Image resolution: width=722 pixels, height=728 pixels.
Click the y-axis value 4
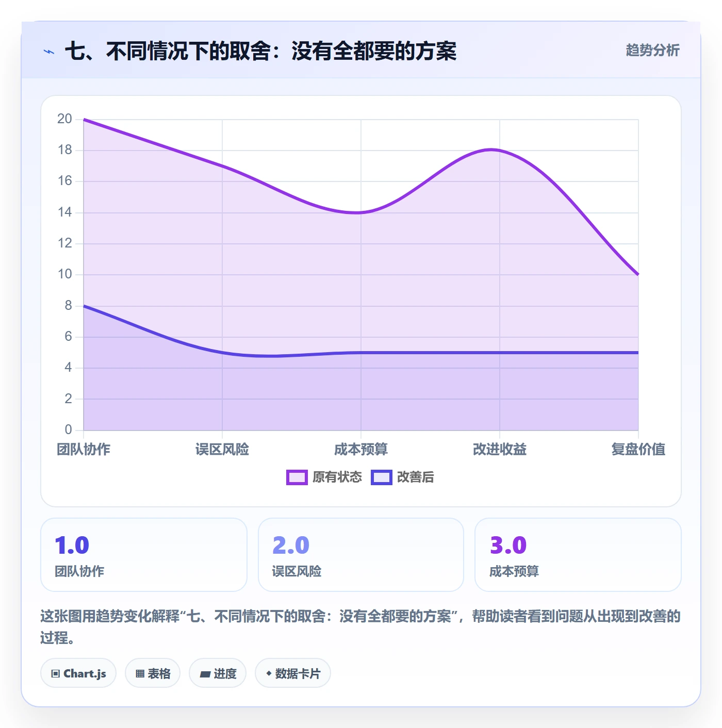[69, 368]
